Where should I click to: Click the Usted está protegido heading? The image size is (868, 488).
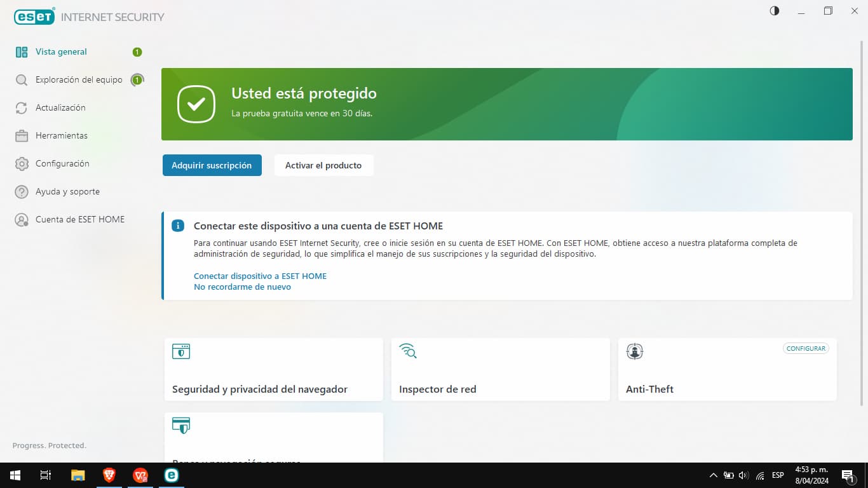(x=304, y=93)
